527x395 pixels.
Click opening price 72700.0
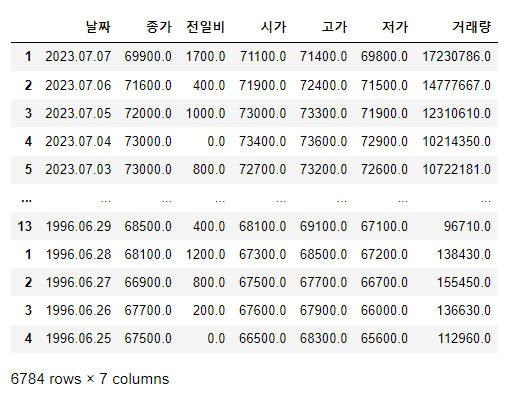(x=262, y=169)
